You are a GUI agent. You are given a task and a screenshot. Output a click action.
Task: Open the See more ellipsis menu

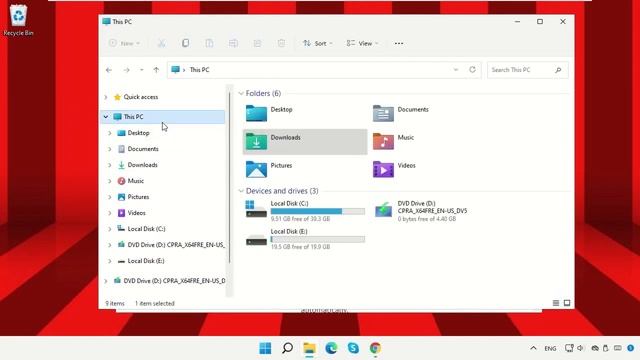[399, 43]
